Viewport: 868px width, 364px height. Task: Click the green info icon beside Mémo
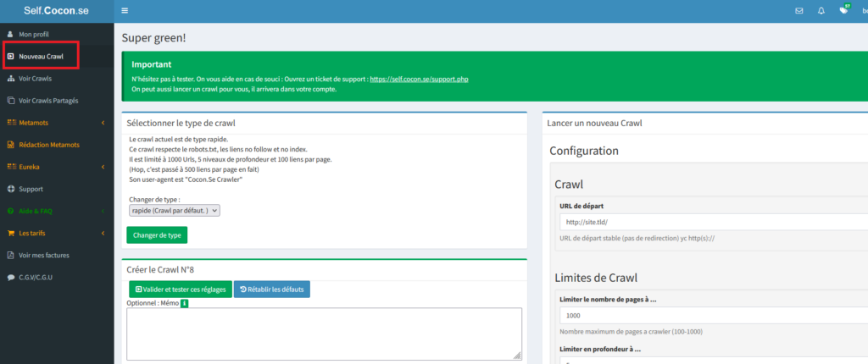click(x=184, y=303)
